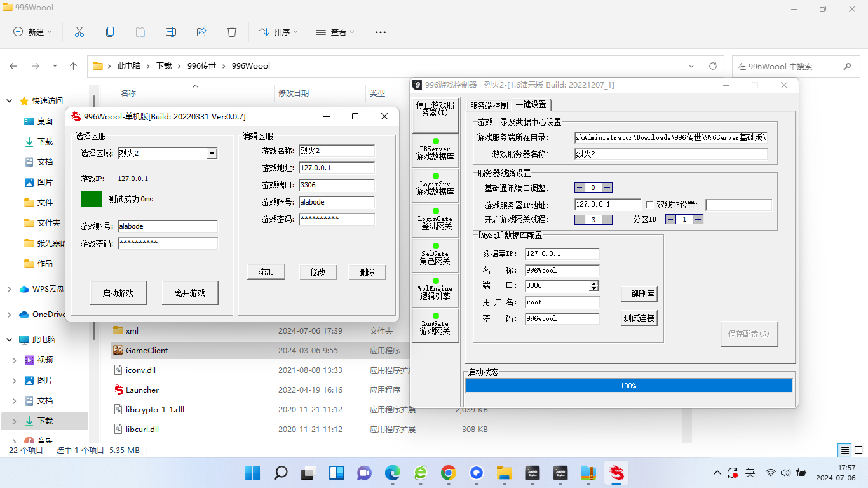The image size is (868, 488).
Task: Select the Launcher application file
Action: pos(142,390)
